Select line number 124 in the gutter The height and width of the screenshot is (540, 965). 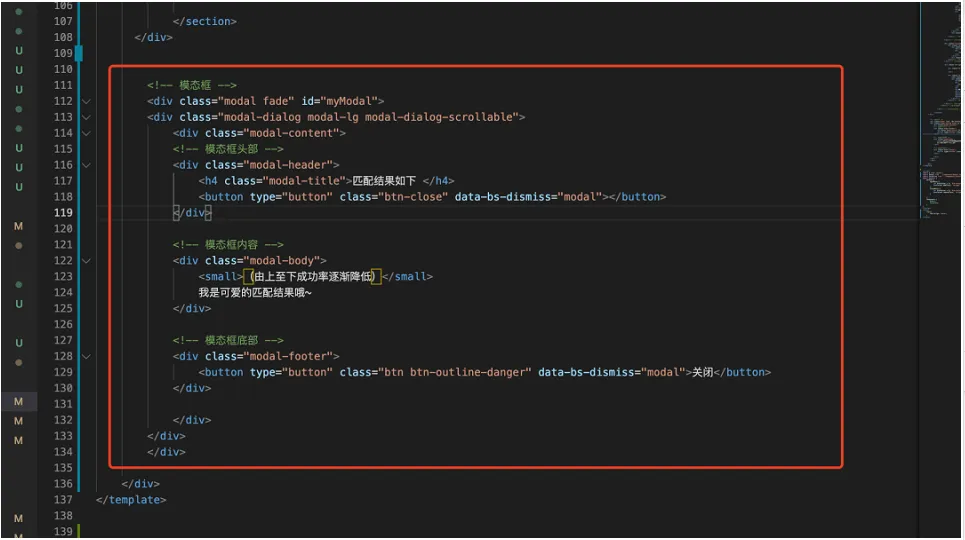pyautogui.click(x=63, y=292)
